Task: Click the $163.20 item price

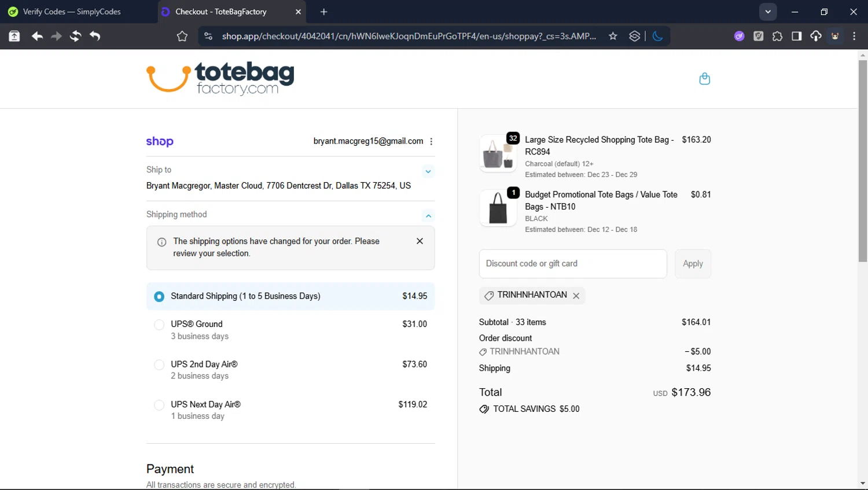Action: [696, 139]
